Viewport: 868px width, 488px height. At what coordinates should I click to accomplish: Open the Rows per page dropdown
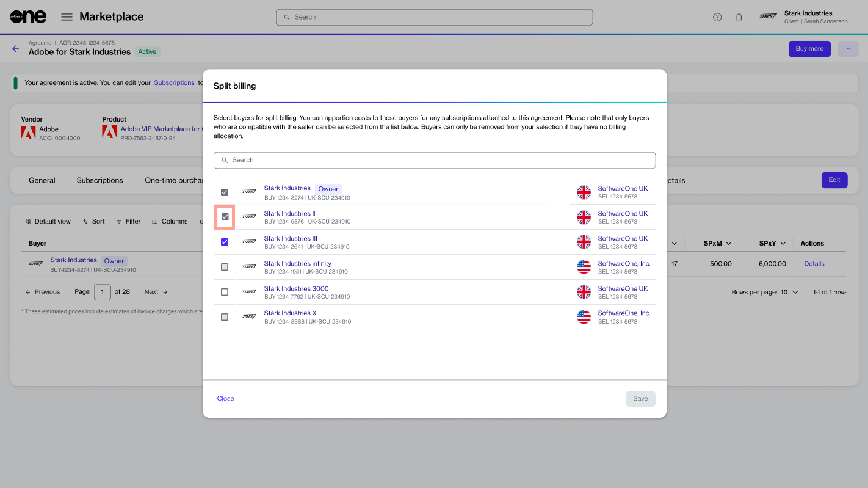(789, 292)
